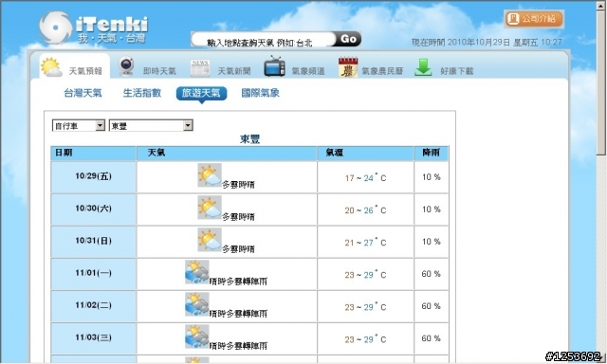Open the 台灣天氣 sub-tab
This screenshot has width=607, height=364.
click(83, 93)
